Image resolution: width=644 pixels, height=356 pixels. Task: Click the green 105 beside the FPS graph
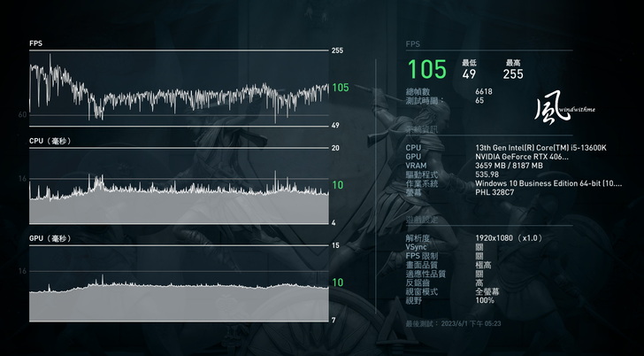(340, 87)
